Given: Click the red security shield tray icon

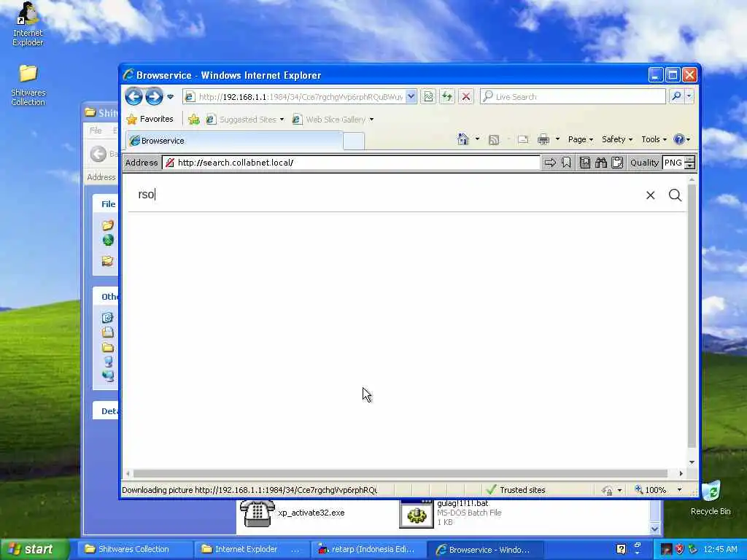Looking at the screenshot, I should [679, 550].
